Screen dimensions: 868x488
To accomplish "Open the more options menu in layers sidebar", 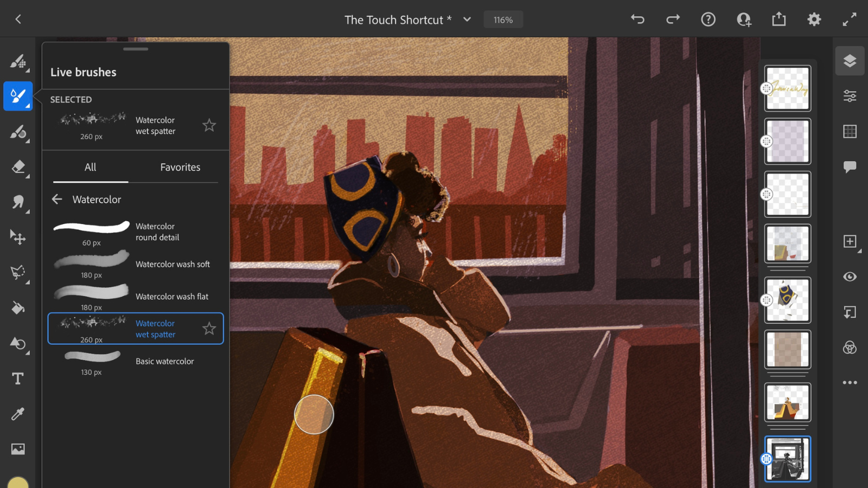I will 850,382.
